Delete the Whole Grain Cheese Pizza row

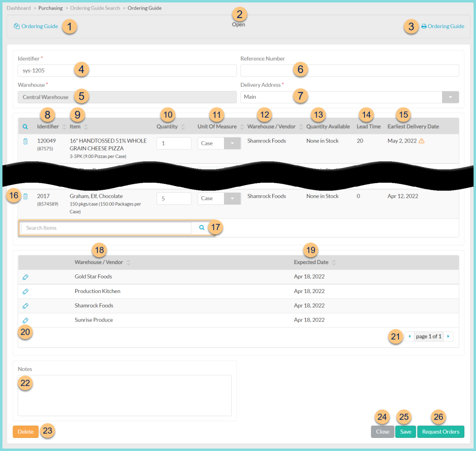pyautogui.click(x=26, y=141)
